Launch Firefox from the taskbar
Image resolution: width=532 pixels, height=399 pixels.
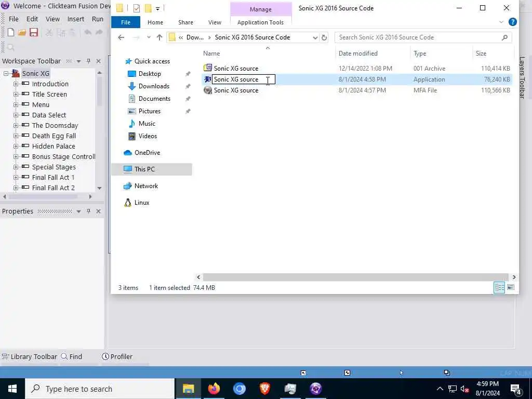pos(214,389)
